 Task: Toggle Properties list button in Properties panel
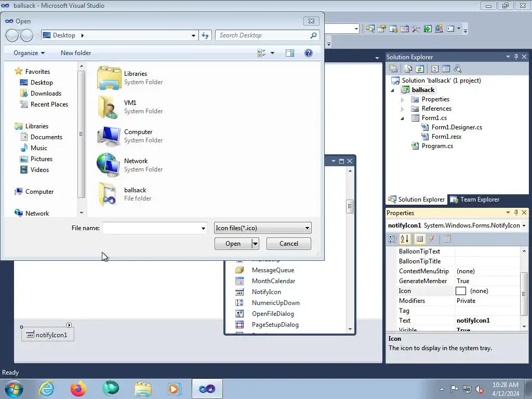[420, 239]
